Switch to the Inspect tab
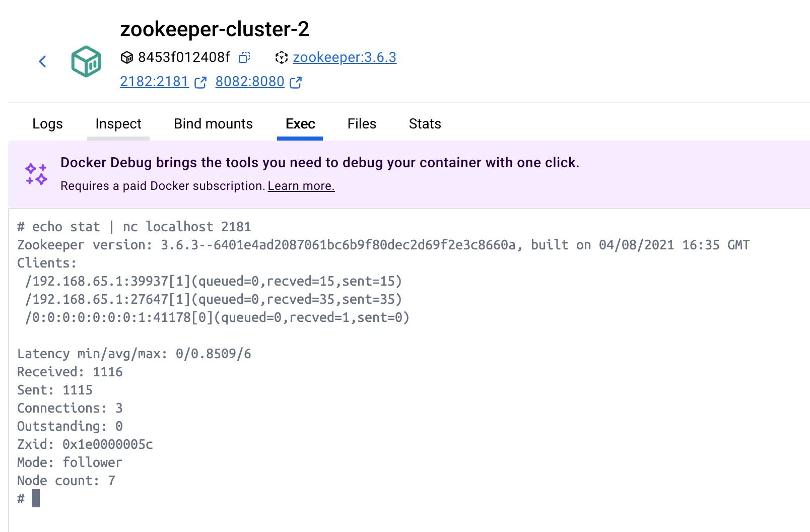The height and width of the screenshot is (532, 810). point(118,124)
